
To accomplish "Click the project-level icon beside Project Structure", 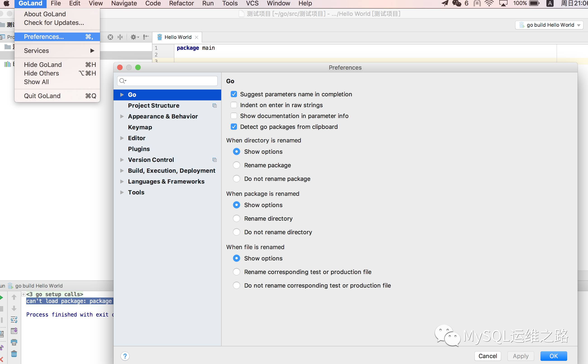I will coord(215,106).
